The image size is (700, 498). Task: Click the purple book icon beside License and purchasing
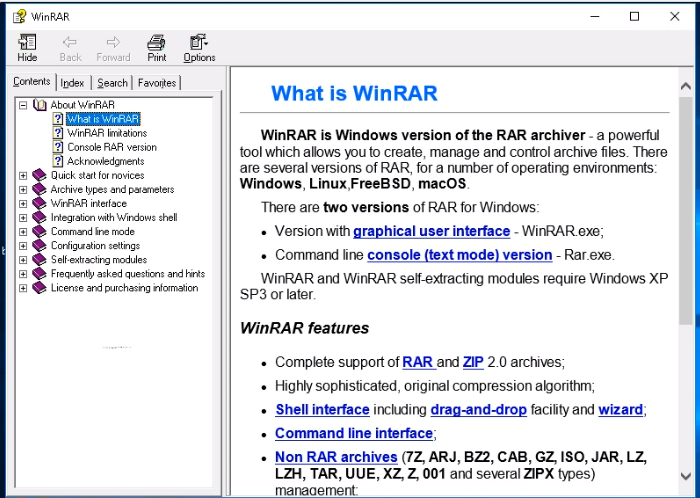(39, 288)
